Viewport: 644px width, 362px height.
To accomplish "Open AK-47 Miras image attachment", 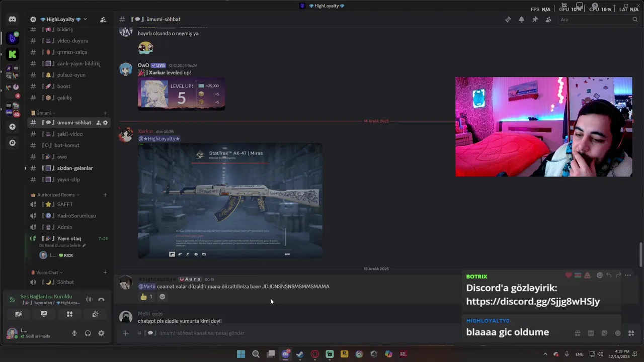I will point(230,201).
